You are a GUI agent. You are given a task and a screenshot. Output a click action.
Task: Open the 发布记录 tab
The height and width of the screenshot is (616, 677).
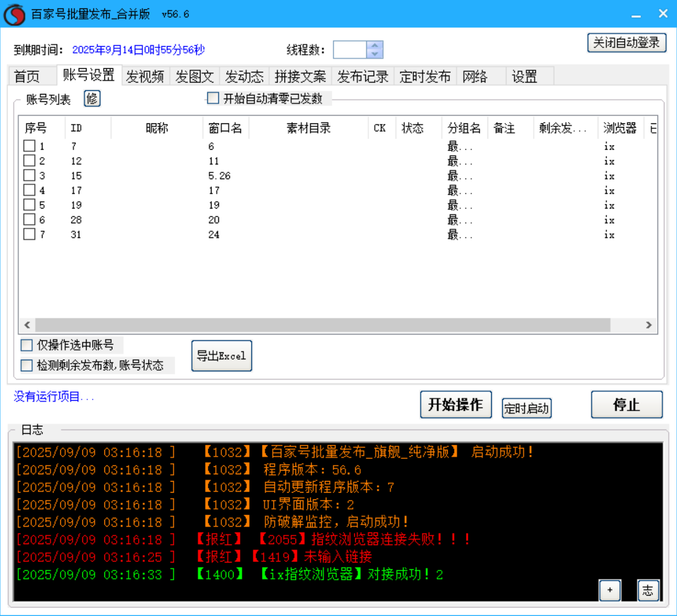[x=362, y=76]
